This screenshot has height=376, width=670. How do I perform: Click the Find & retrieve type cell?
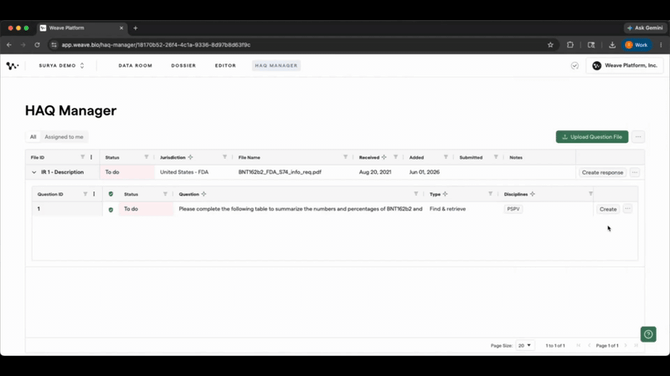[447, 209]
